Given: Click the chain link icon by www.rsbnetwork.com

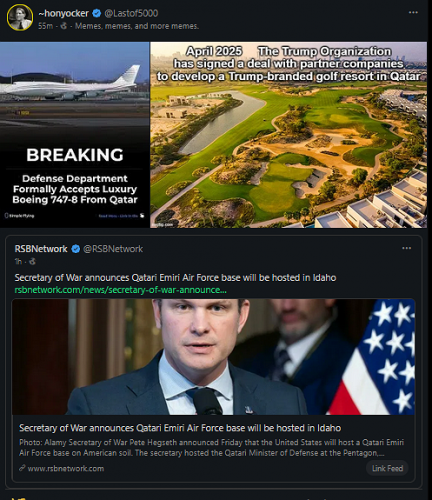Looking at the screenshot, I should coord(22,468).
